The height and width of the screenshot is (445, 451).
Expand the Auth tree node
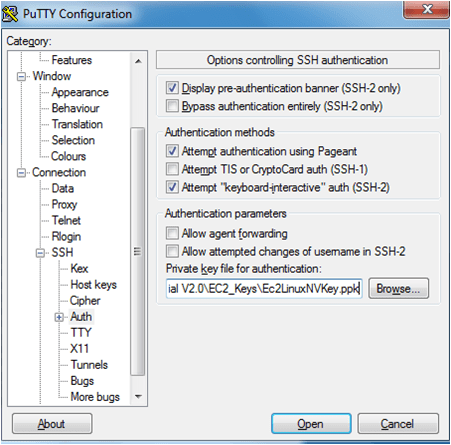59,317
